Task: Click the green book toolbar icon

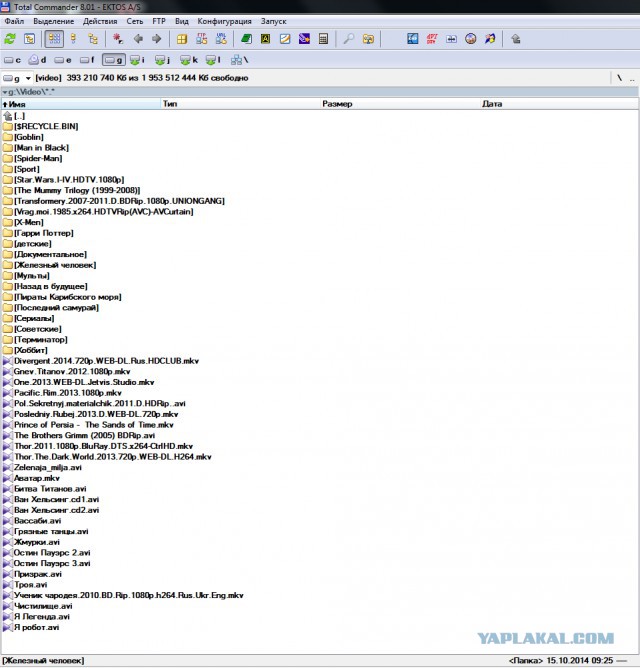Action: point(246,39)
